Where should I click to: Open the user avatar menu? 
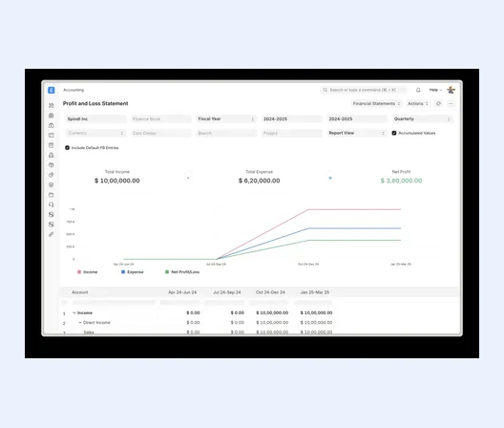(451, 90)
